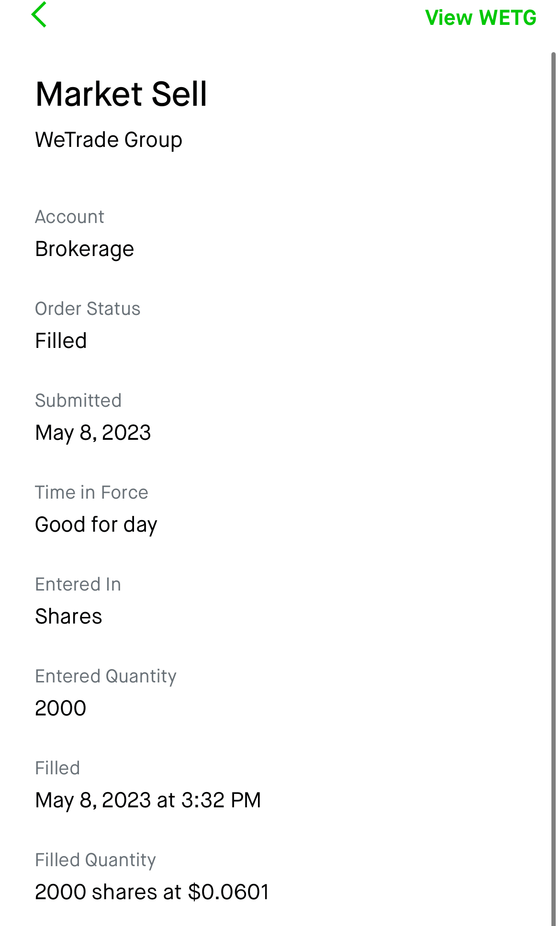Viewport: 560px width, 926px height.
Task: Select the submitted date May 8, 2023
Action: point(93,433)
